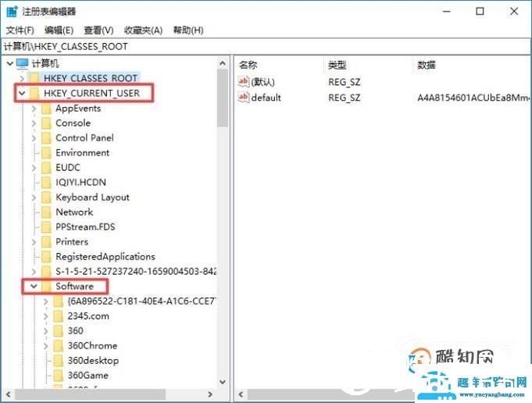Select the Network tree item
This screenshot has width=532, height=403.
[74, 212]
